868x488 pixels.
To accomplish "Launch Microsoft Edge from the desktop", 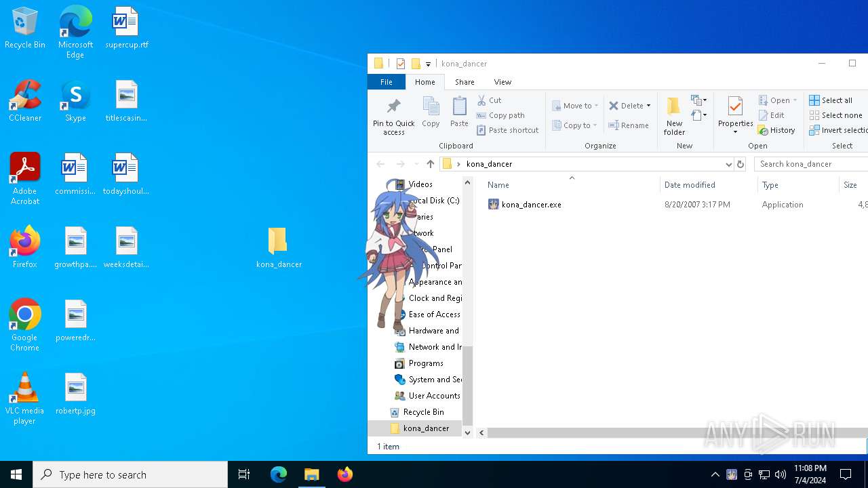I will [x=75, y=32].
